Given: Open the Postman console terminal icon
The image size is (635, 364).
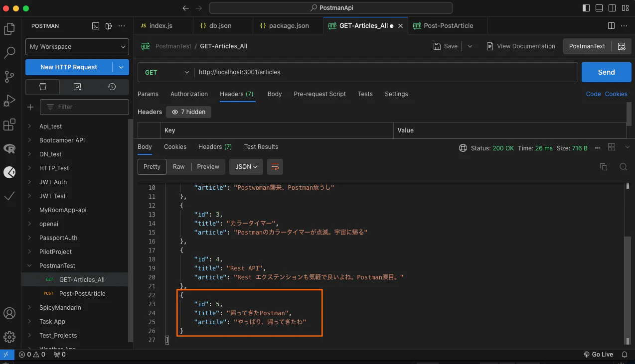Looking at the screenshot, I should [x=96, y=26].
